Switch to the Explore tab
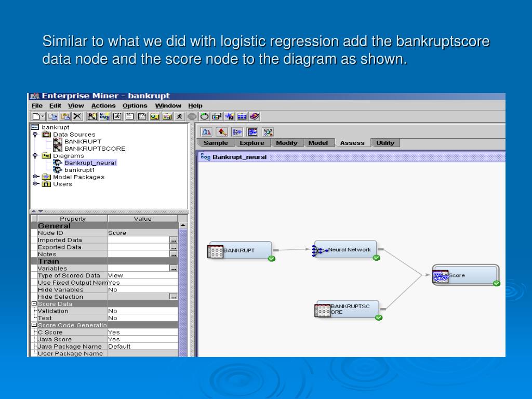 click(x=252, y=143)
